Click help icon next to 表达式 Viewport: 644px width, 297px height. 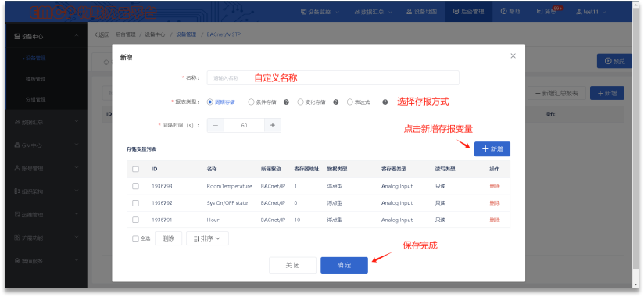click(x=385, y=102)
